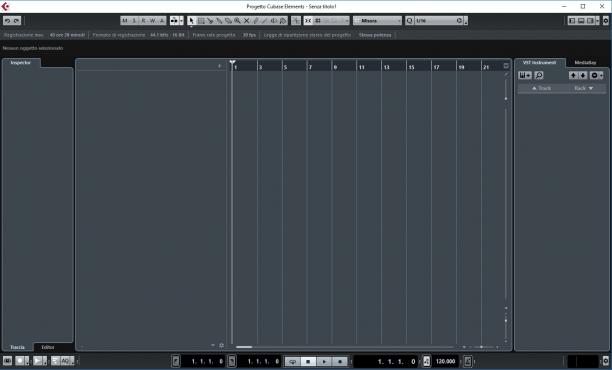Toggle the Snap on/off button
Image resolution: width=612 pixels, height=370 pixels.
coord(308,21)
